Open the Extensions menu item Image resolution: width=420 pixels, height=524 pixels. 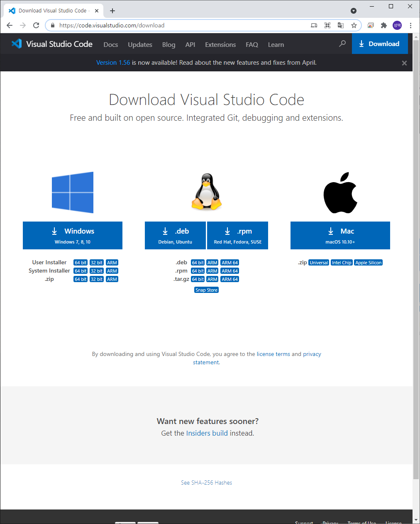coord(220,44)
